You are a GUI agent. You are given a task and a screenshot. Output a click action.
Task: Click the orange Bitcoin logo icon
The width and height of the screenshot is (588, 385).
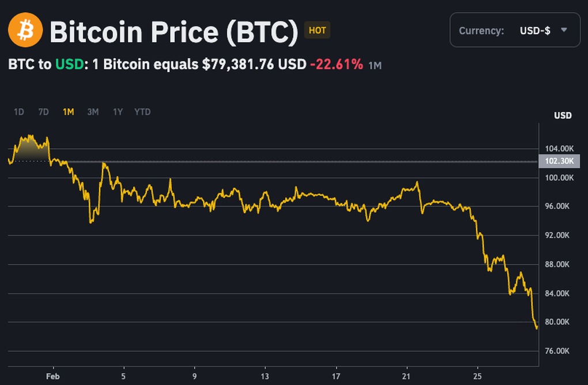[x=25, y=30]
